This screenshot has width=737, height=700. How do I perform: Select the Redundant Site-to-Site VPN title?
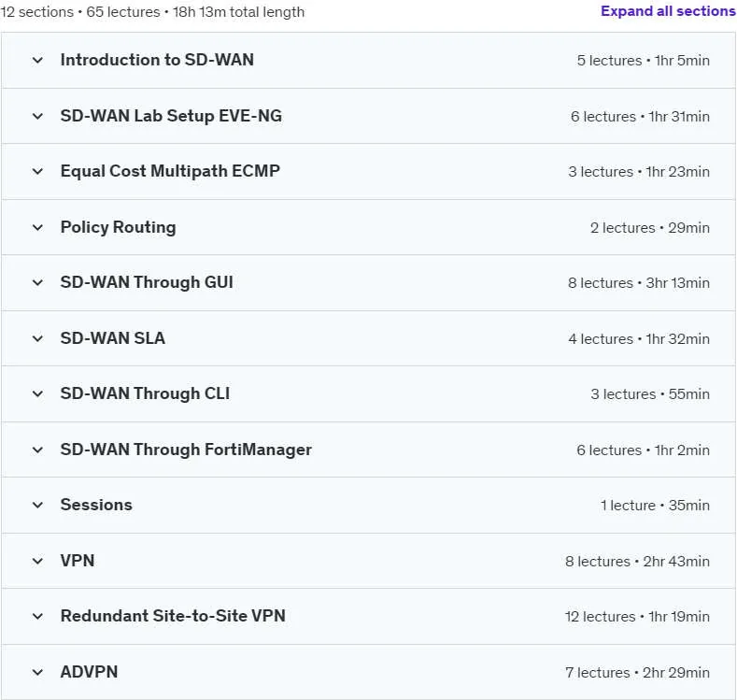(x=173, y=616)
